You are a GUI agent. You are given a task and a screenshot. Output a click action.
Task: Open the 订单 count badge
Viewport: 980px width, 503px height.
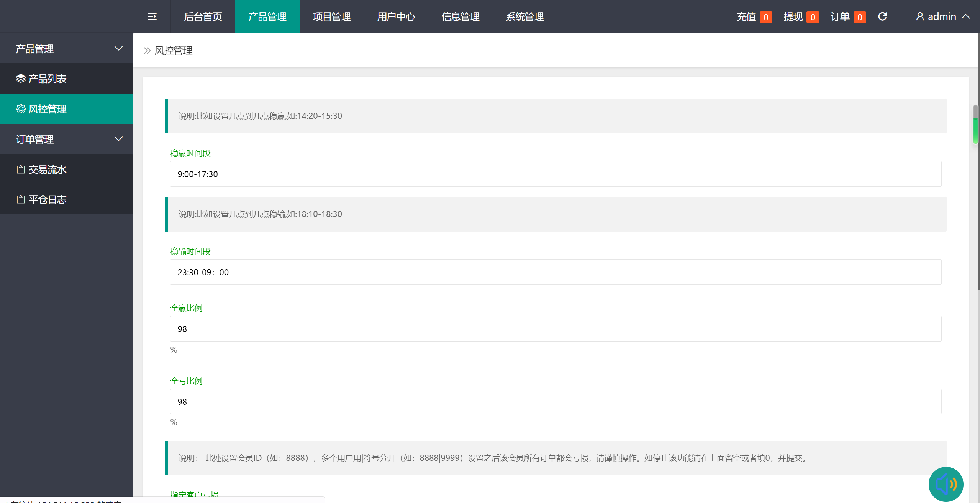tap(859, 17)
